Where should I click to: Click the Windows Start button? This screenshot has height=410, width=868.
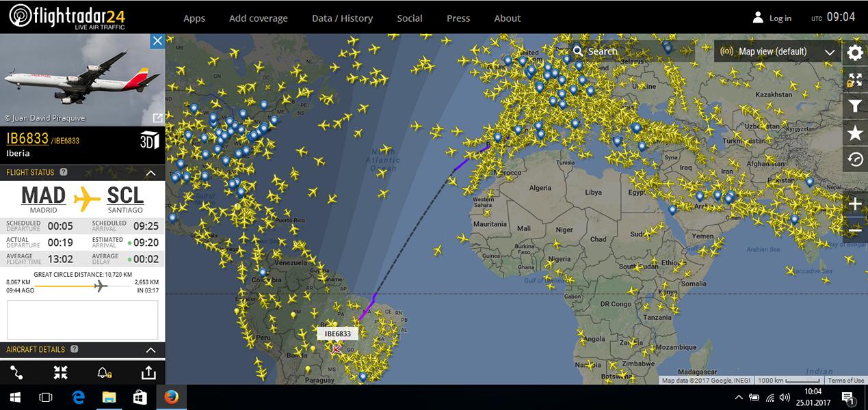[x=15, y=397]
